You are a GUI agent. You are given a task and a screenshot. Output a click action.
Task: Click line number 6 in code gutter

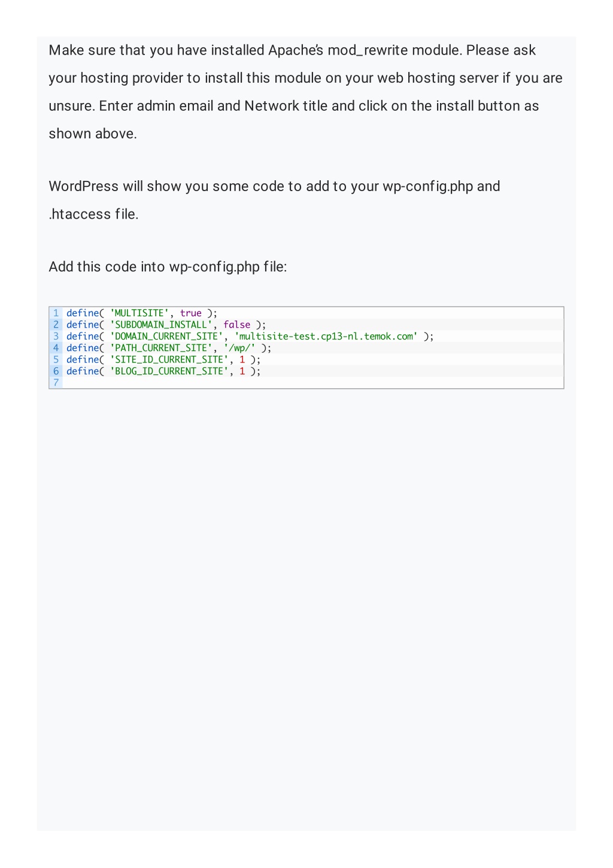[56, 371]
